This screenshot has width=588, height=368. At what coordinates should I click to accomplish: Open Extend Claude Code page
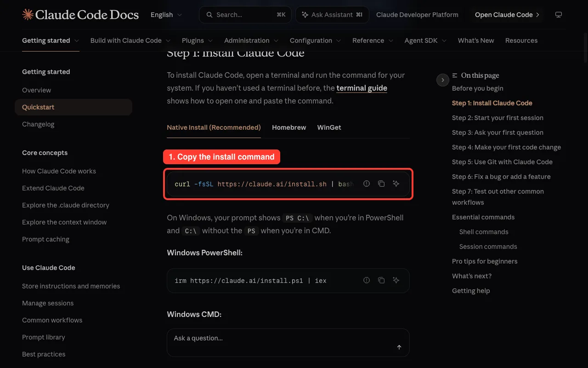(53, 188)
